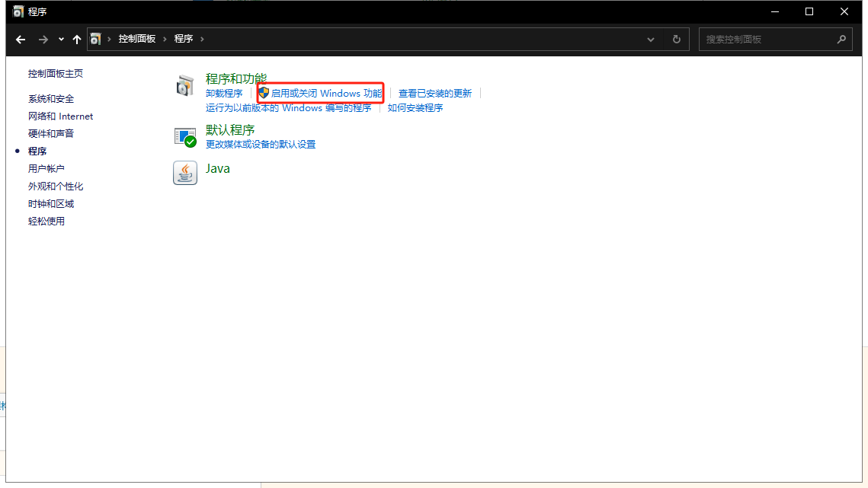Click the search magnifier icon
The width and height of the screenshot is (868, 488).
[841, 40]
